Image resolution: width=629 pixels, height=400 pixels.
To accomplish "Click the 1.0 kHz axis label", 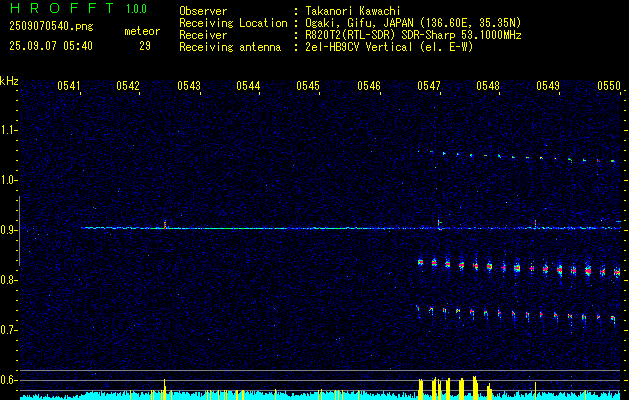I will click(8, 180).
